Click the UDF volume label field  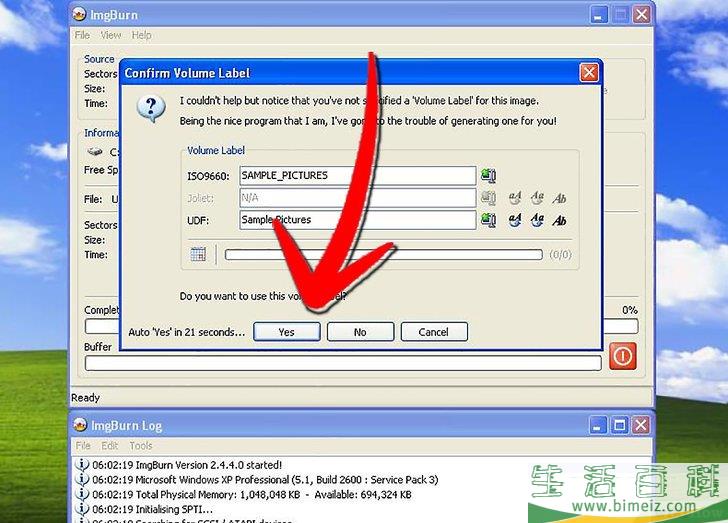tap(358, 220)
